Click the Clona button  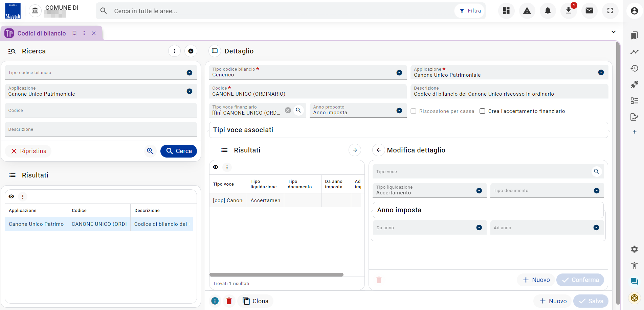pos(256,301)
